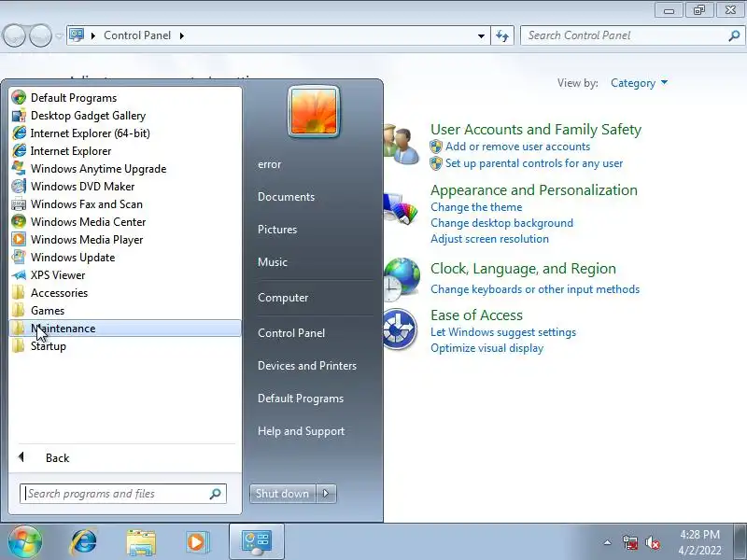Click the search magnifier in Control Panel
Image resolution: width=747 pixels, height=560 pixels.
(x=734, y=35)
